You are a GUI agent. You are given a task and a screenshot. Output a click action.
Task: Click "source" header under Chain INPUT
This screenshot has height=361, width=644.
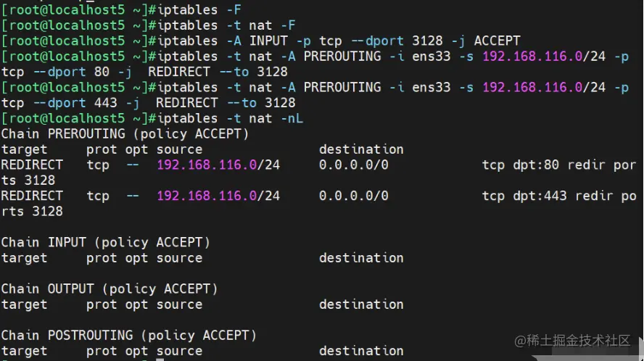pos(179,258)
